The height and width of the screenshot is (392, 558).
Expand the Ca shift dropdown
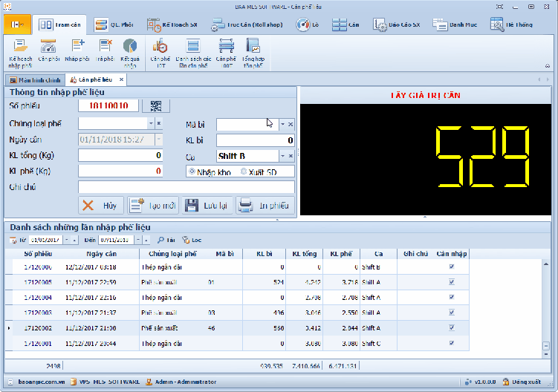point(282,156)
